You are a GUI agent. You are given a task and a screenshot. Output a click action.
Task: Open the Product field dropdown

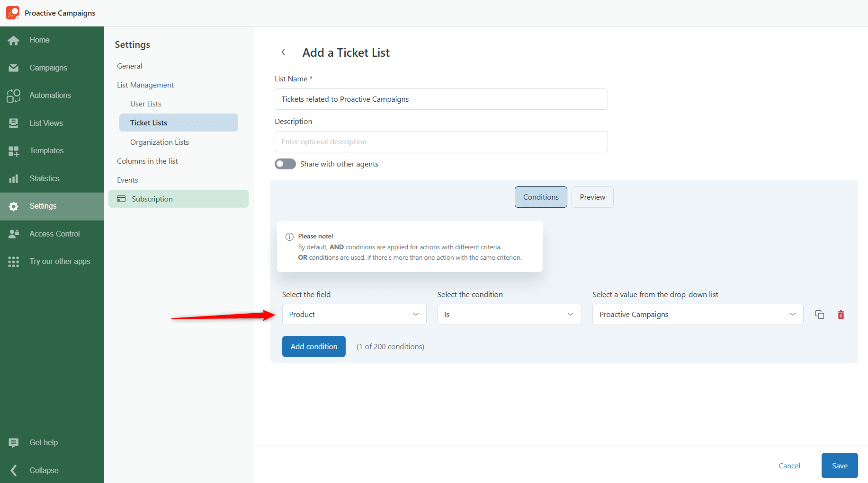point(354,315)
